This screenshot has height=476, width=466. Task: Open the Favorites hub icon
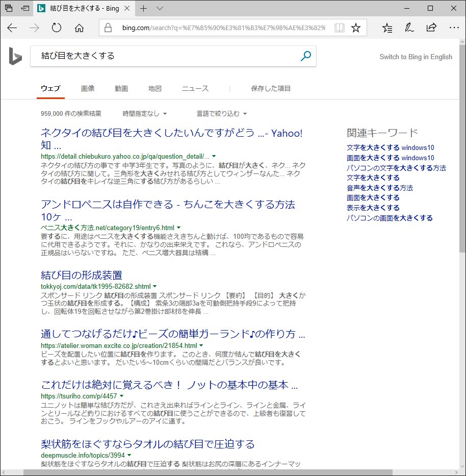pyautogui.click(x=387, y=28)
